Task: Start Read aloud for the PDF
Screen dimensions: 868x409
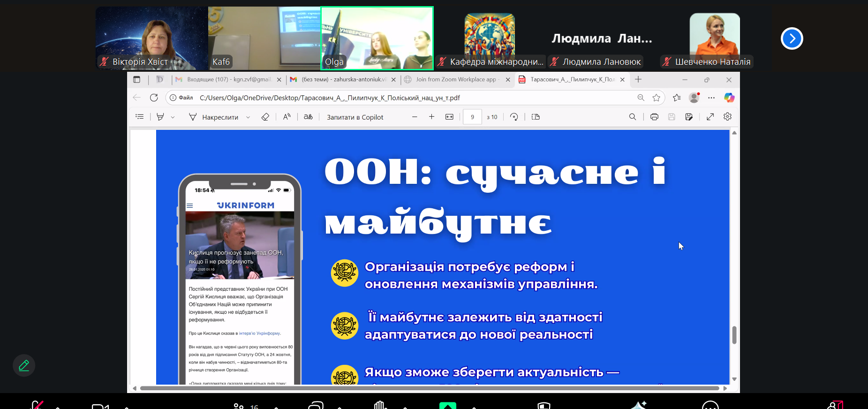Action: [x=287, y=117]
